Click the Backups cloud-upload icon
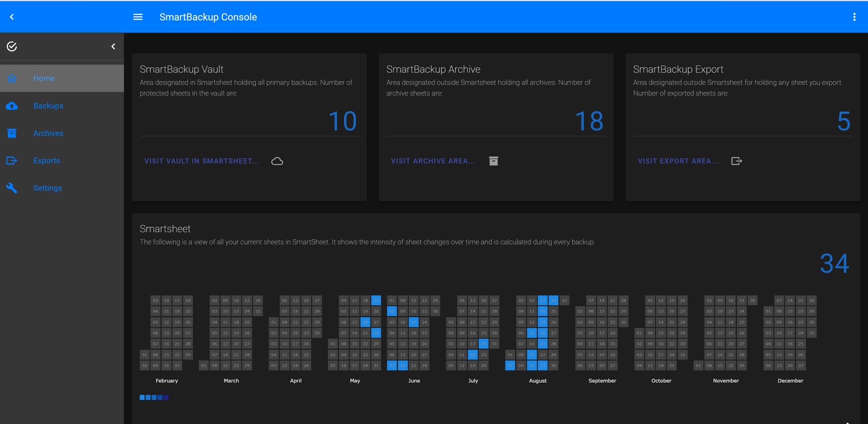This screenshot has height=424, width=868. click(12, 106)
